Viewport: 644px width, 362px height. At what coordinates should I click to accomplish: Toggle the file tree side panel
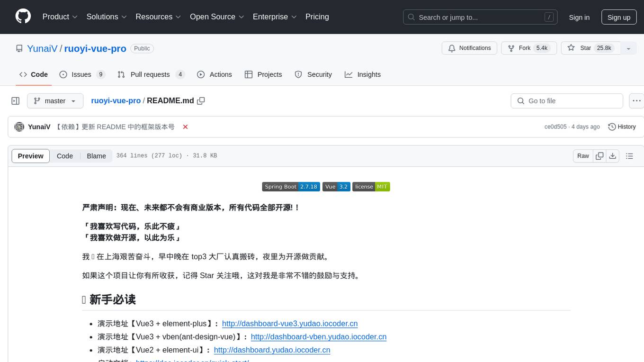16,101
